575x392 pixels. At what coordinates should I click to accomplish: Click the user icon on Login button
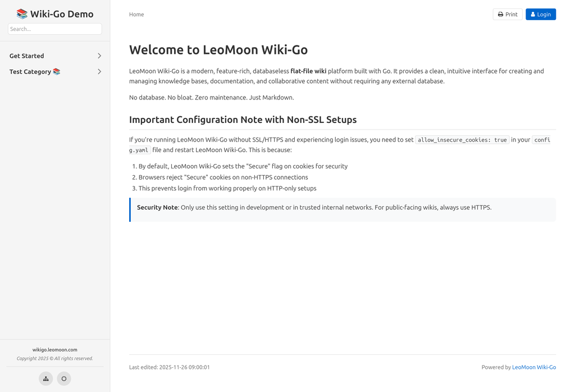533,15
